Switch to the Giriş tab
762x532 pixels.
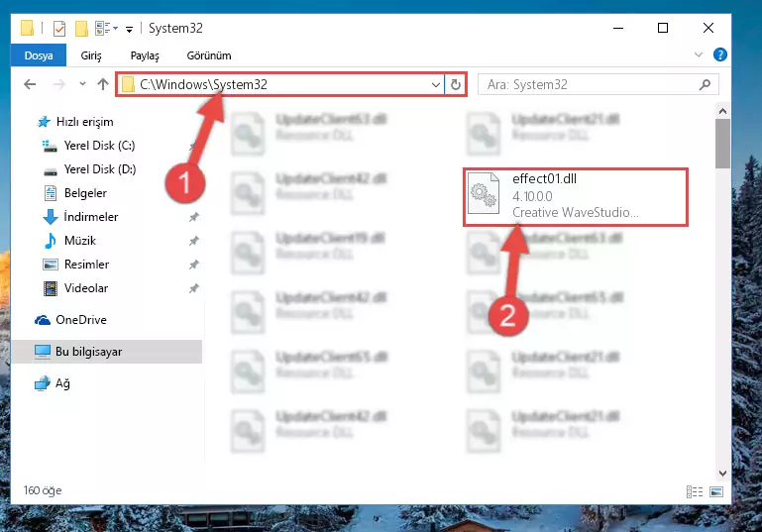pos(91,55)
